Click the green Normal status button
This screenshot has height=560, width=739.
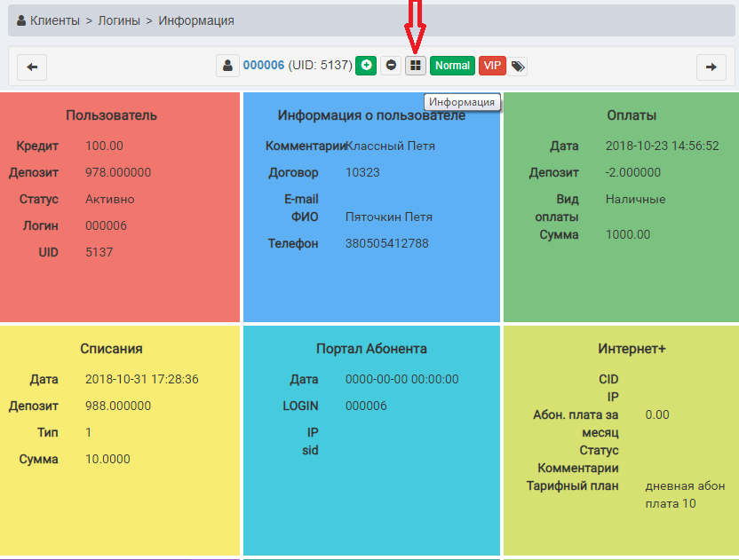[452, 66]
